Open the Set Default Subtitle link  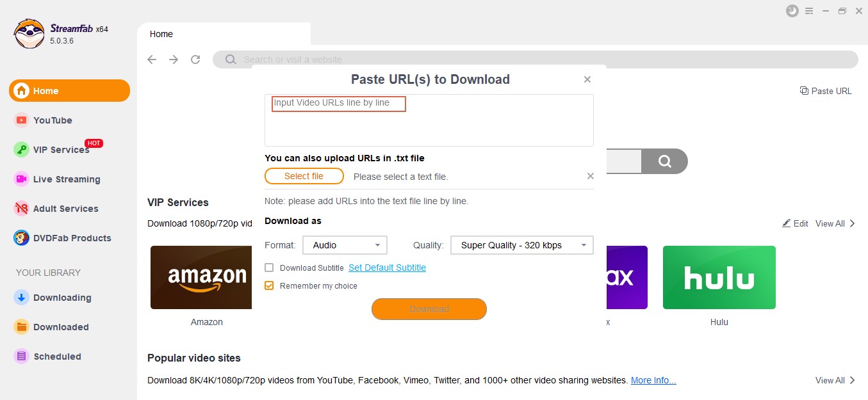click(387, 268)
